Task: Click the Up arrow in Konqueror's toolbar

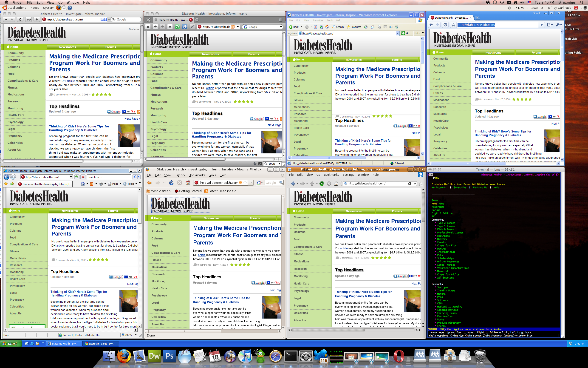Action: [312, 184]
